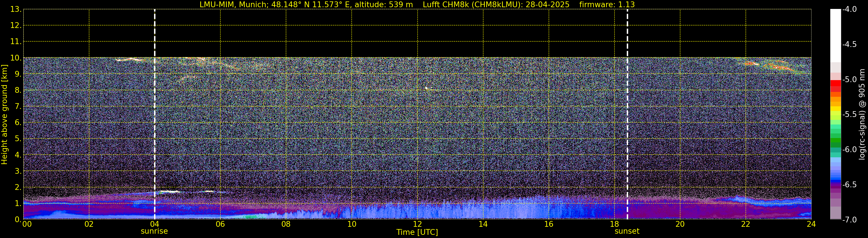Click the '22' time axis tick label
This screenshot has width=868, height=238.
(746, 224)
